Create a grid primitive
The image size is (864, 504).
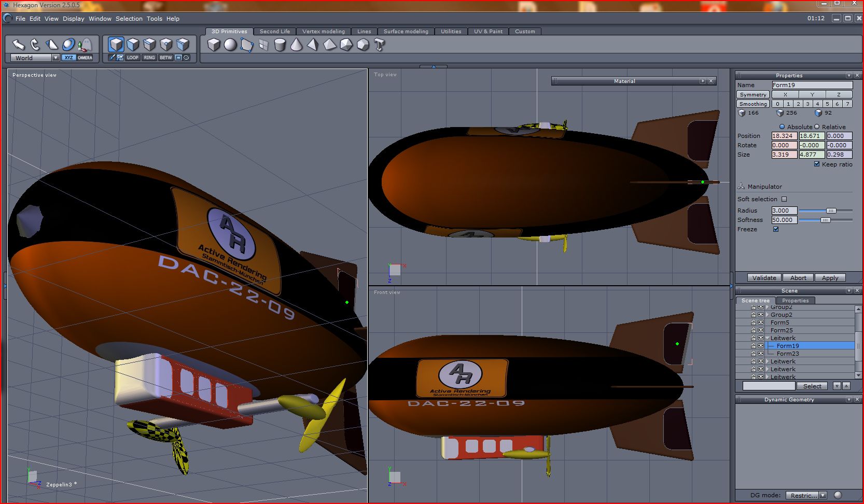click(263, 45)
